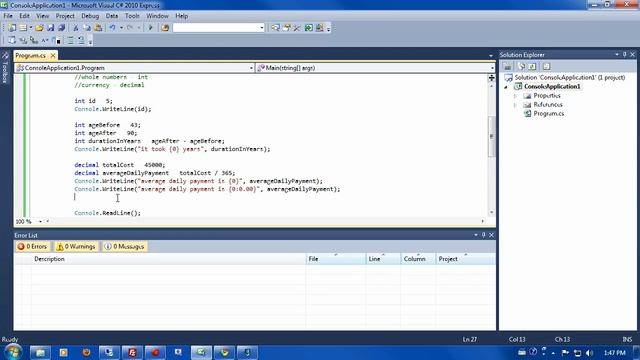Click the Undo arrow icon
Image resolution: width=640 pixels, height=360 pixels.
pos(112,28)
